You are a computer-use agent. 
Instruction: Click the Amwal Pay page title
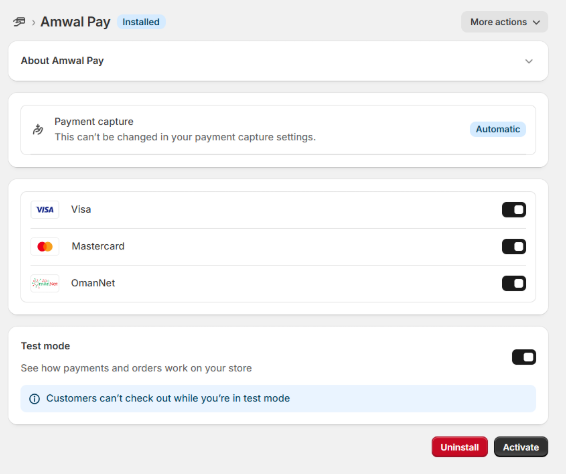pyautogui.click(x=75, y=22)
